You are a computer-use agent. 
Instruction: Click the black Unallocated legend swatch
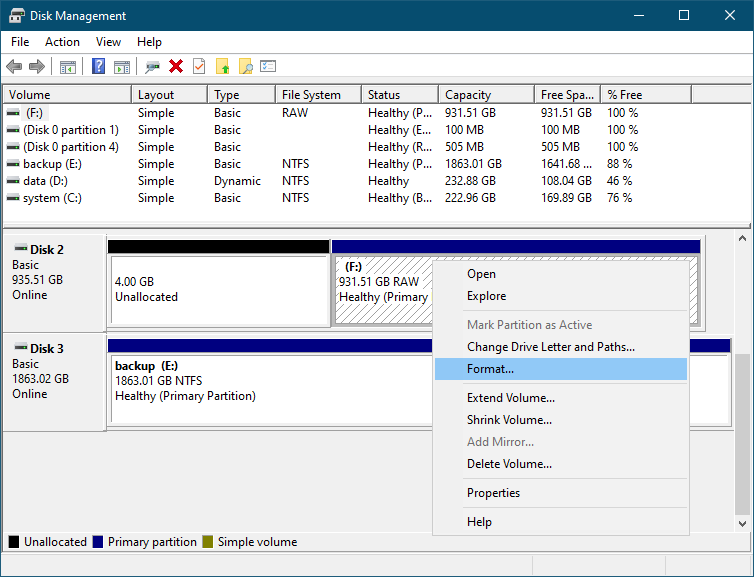(x=14, y=542)
